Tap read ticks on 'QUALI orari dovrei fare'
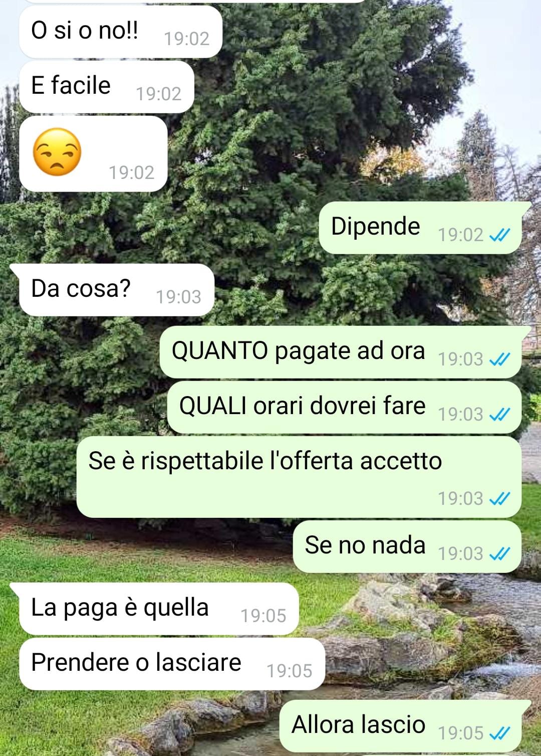The image size is (541, 756). [x=499, y=414]
